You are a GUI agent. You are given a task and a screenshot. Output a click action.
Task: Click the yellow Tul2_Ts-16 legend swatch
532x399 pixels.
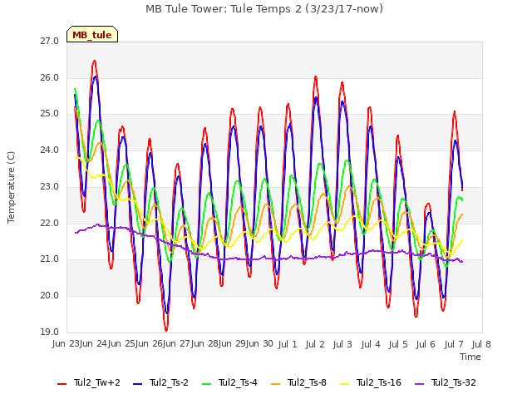click(344, 384)
